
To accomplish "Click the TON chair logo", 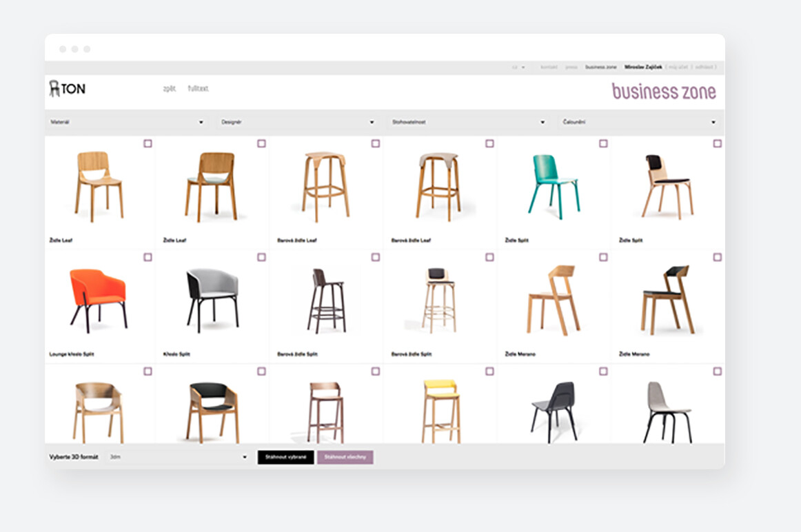I will pyautogui.click(x=67, y=89).
